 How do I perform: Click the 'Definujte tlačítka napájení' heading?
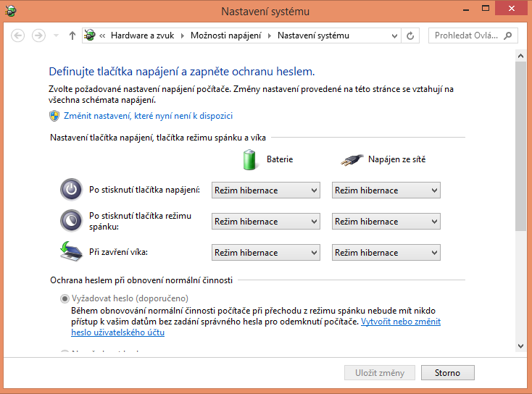coord(181,72)
